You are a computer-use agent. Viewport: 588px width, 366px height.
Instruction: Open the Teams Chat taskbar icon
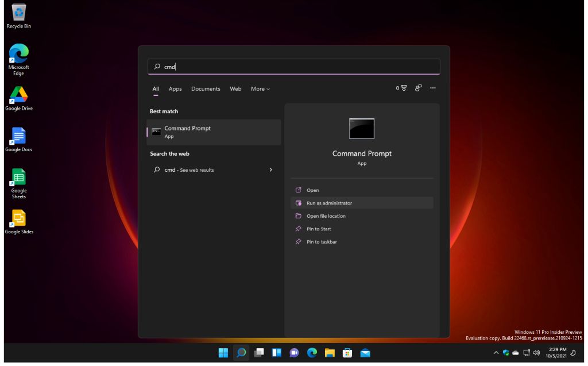click(x=295, y=353)
